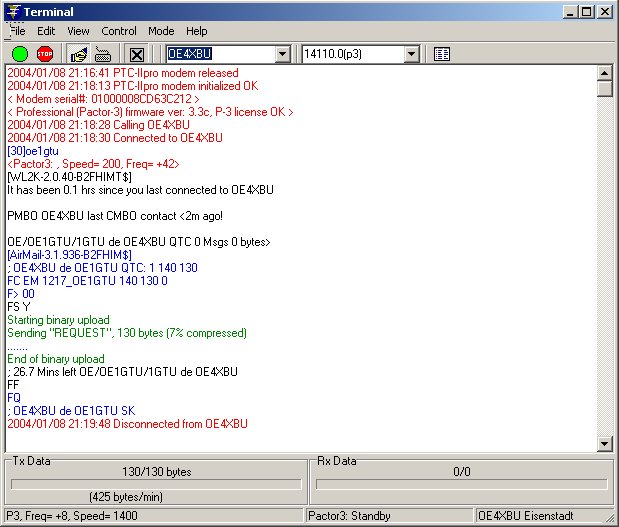
Task: Click the '[WL2K-2.0.40-B2FHIMT$]' line
Action: [69, 177]
